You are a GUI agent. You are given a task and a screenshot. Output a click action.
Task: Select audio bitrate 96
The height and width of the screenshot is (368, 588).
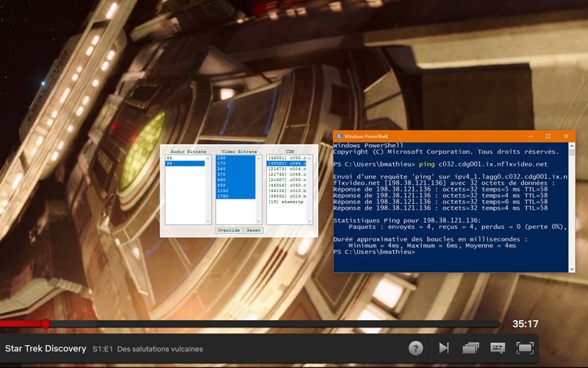[x=185, y=163]
